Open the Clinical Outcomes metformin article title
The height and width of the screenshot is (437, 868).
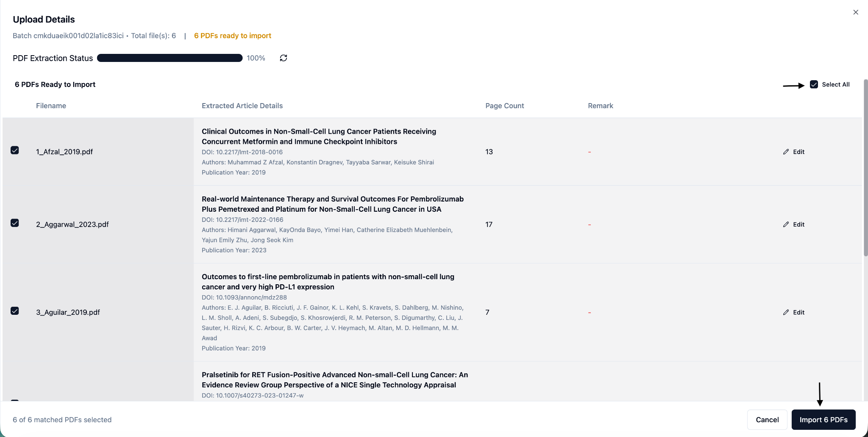319,137
